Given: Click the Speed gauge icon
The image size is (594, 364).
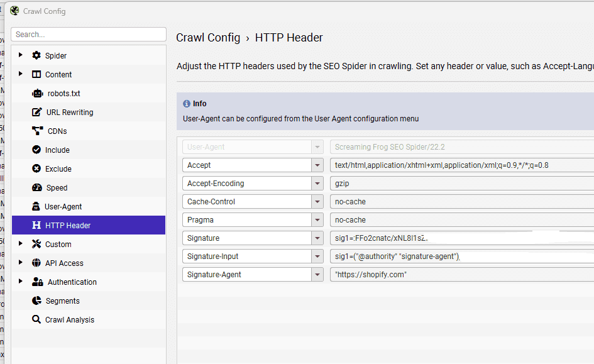Looking at the screenshot, I should point(36,187).
